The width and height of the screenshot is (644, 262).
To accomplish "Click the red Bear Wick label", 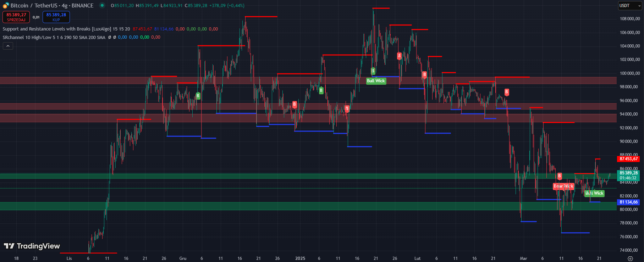I will [563, 186].
